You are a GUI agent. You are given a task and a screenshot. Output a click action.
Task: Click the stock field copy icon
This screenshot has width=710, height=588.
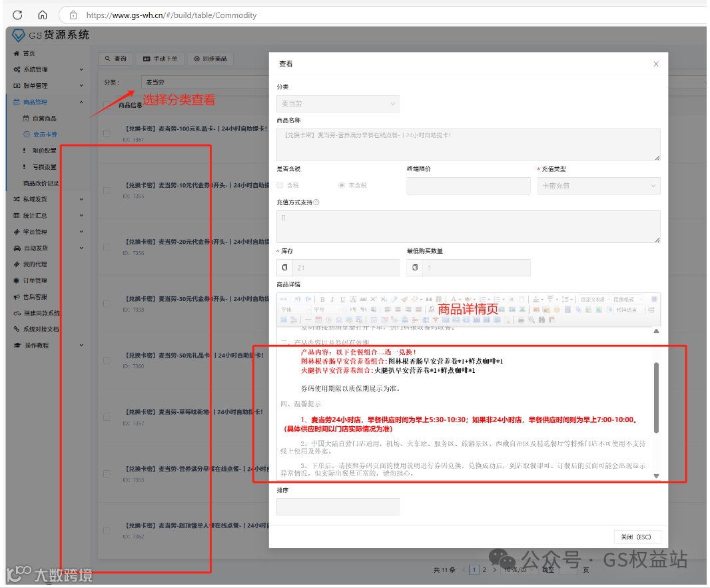(285, 268)
